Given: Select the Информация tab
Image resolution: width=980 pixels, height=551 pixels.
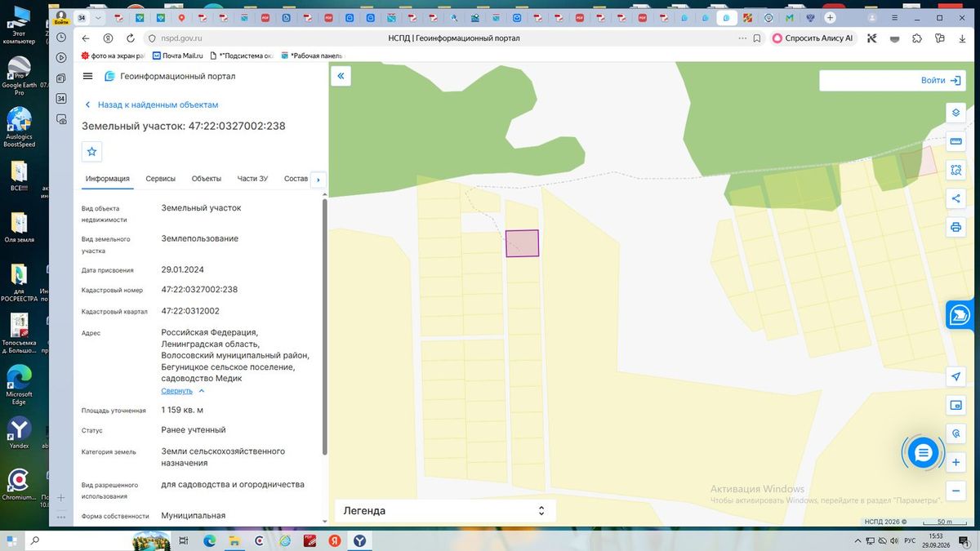Looking at the screenshot, I should tap(108, 179).
